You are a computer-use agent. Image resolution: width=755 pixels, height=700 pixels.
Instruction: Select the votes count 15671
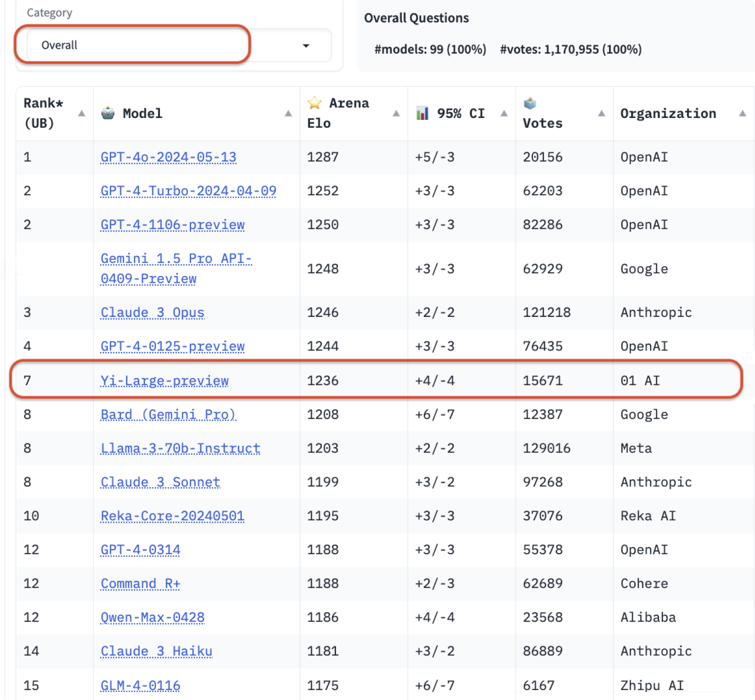543,381
